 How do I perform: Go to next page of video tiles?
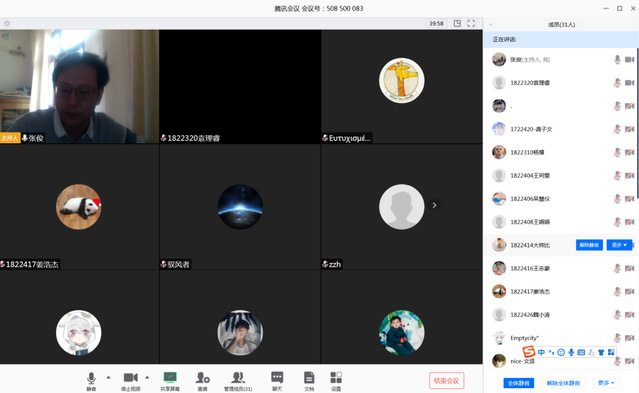pos(434,205)
